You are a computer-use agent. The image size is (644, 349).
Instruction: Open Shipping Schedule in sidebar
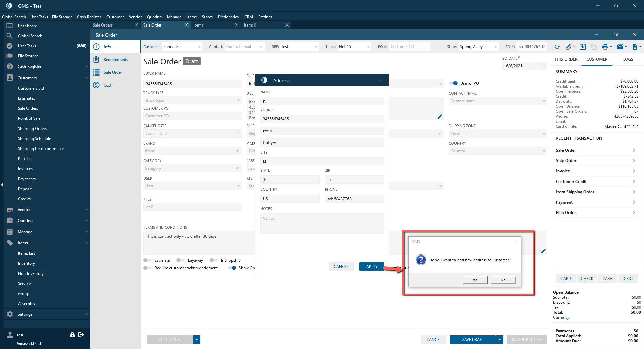tap(35, 139)
